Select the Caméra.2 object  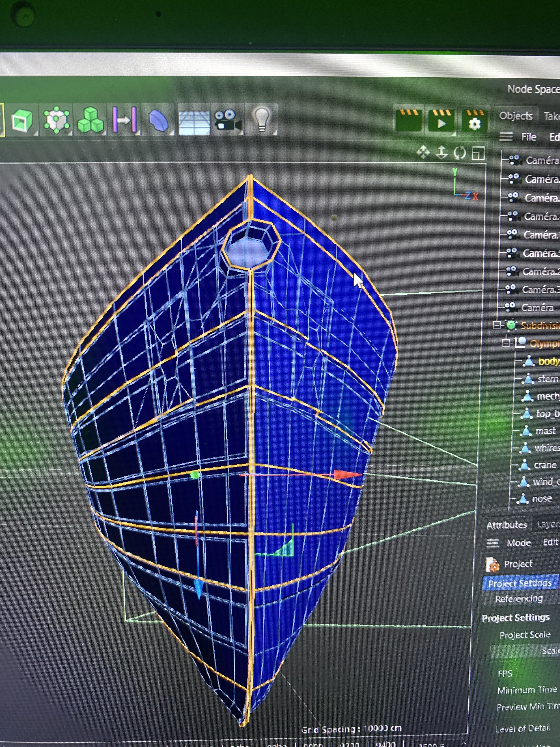541,271
